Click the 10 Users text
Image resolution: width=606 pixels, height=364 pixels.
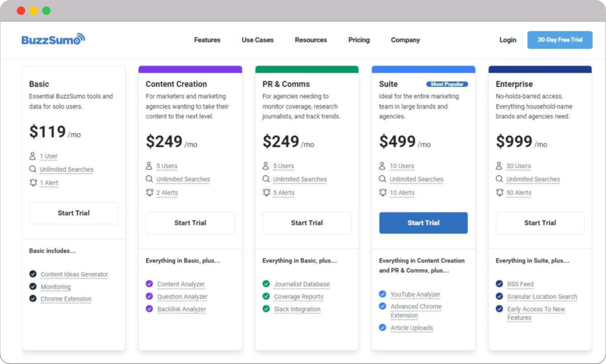(402, 166)
